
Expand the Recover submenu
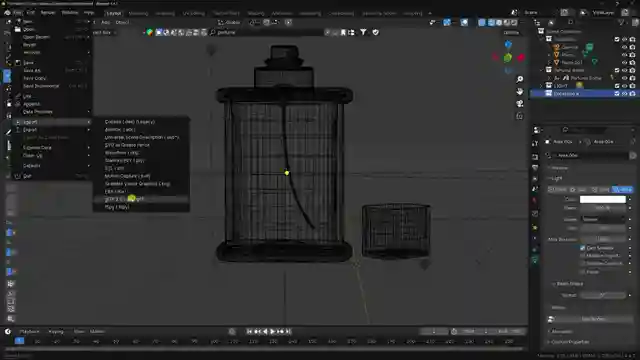pos(52,53)
